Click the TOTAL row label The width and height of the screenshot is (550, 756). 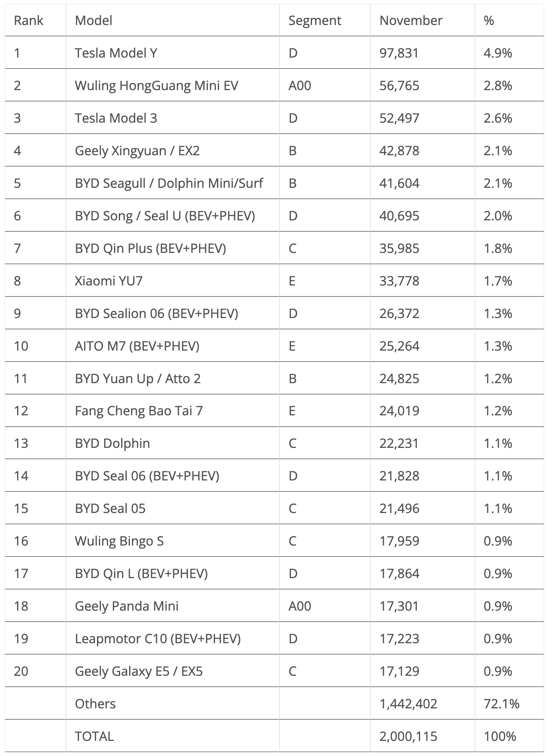94,737
